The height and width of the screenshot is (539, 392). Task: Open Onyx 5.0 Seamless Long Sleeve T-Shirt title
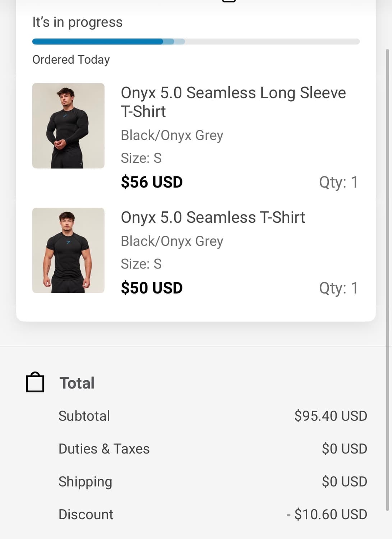tap(233, 102)
